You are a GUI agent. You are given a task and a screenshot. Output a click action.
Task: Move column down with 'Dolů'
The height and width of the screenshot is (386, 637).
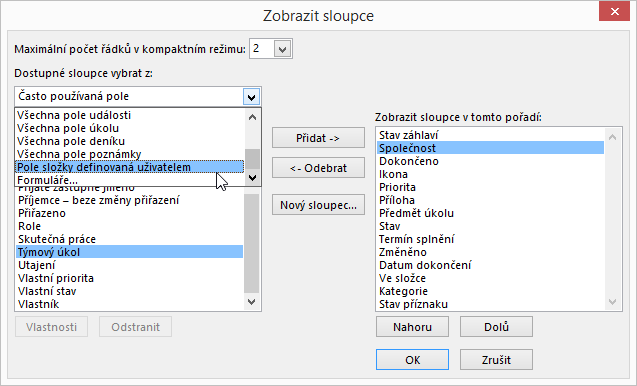496,327
